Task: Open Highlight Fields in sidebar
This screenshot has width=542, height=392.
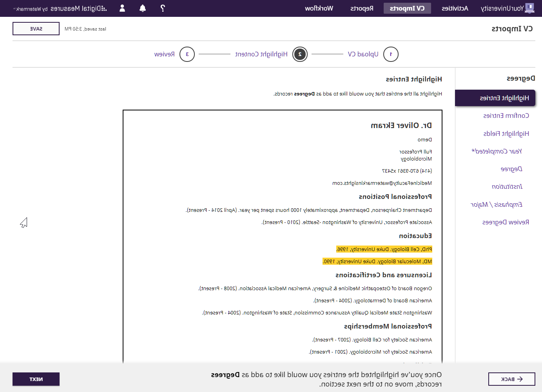Action: point(506,134)
